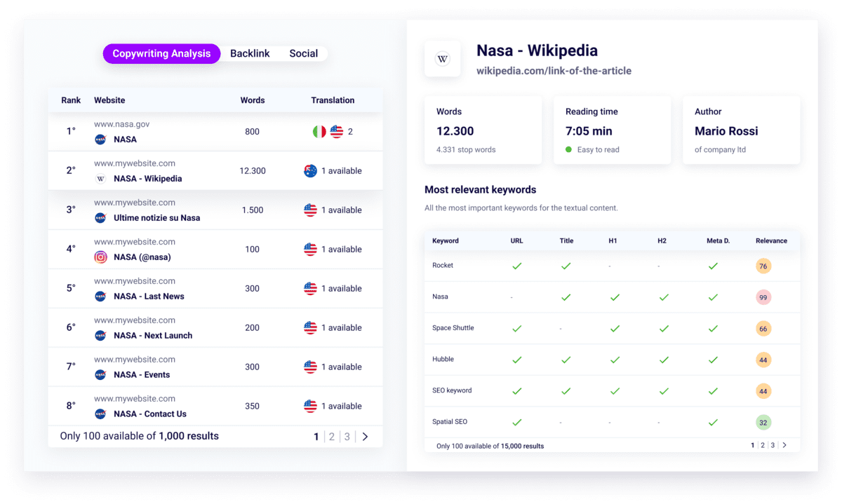This screenshot has height=504, width=842.
Task: Click the pink 99 relevance badge for Nasa
Action: point(763,297)
